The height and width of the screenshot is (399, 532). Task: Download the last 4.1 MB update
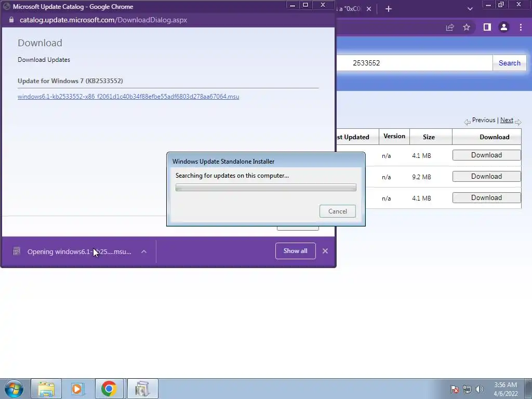pos(486,198)
